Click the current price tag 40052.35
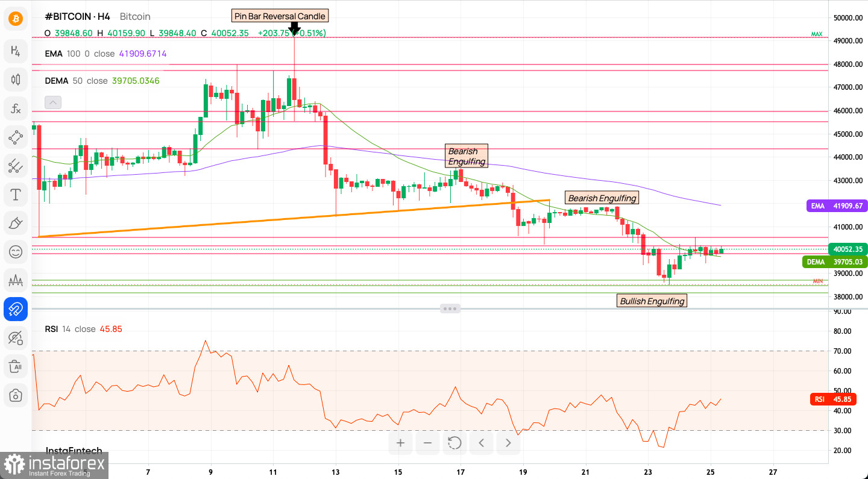The image size is (868, 479). (848, 249)
